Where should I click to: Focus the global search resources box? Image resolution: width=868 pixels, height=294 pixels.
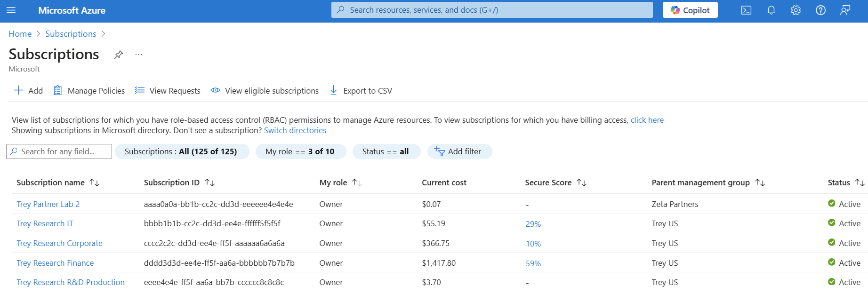click(492, 10)
